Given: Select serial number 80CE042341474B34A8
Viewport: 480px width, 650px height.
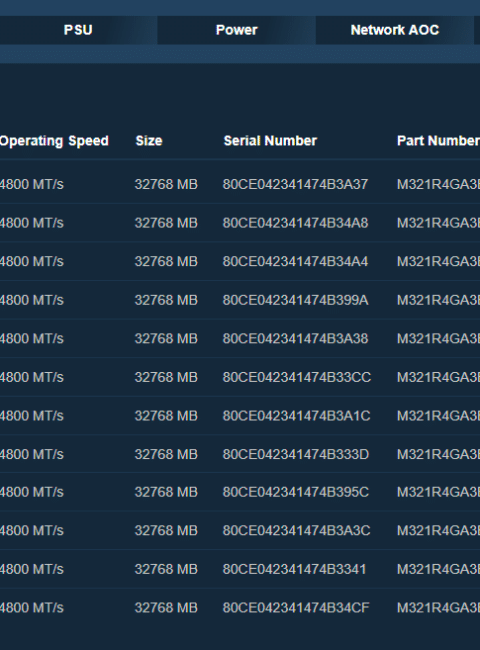Looking at the screenshot, I should point(295,223).
